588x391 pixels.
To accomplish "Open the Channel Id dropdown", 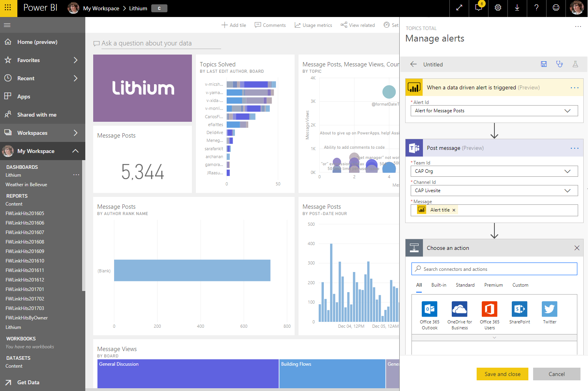I will pos(494,191).
